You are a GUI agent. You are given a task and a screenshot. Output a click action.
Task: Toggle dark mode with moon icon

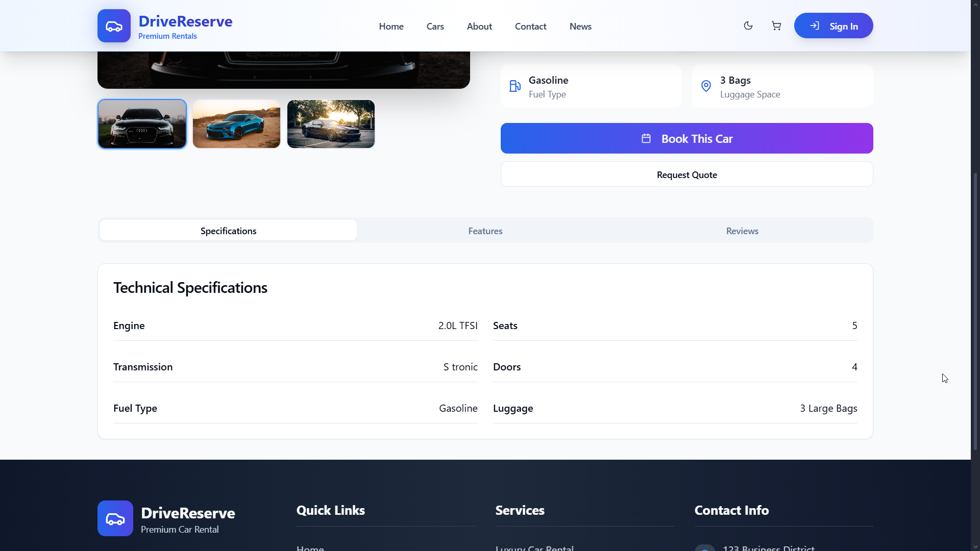pyautogui.click(x=748, y=26)
